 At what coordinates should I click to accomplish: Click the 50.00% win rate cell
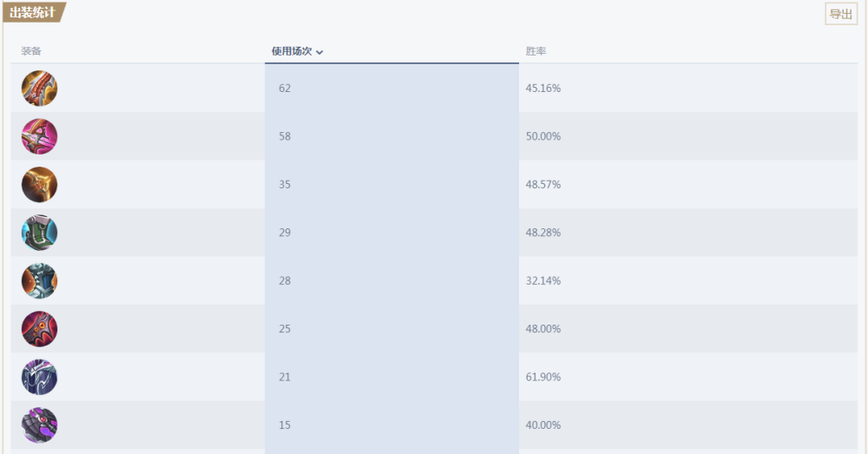pyautogui.click(x=688, y=136)
